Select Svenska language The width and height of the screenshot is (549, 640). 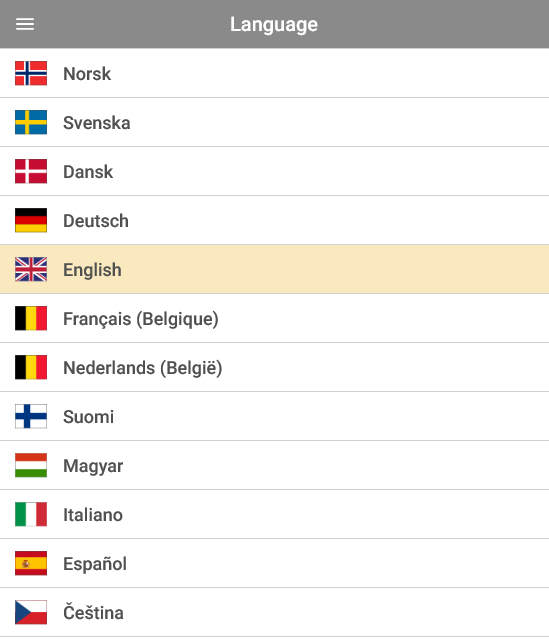coord(274,122)
